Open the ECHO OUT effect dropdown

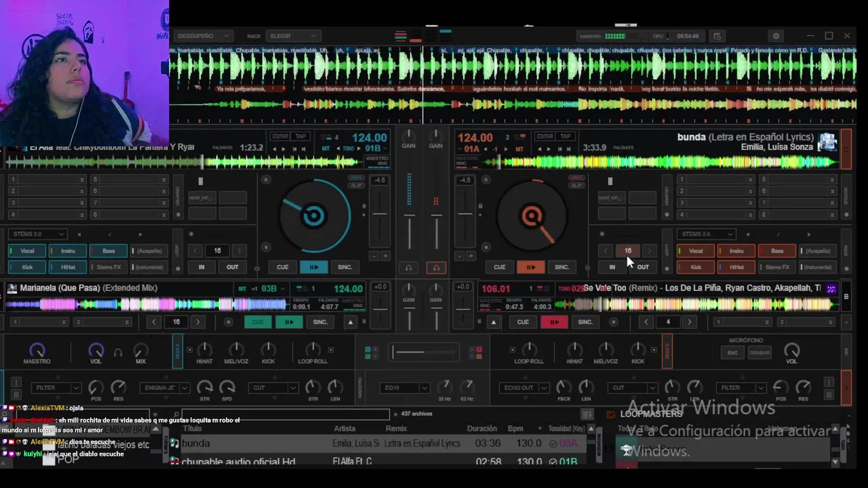(x=524, y=388)
